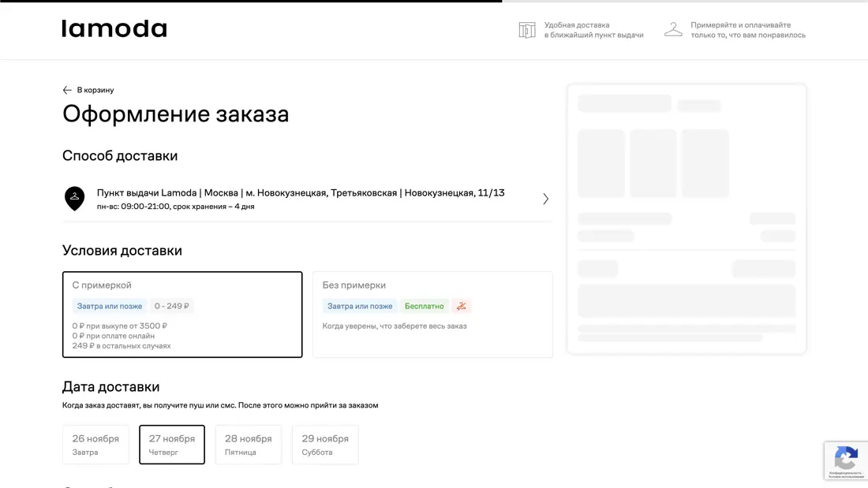Select the "28 ноября Пятница" date card
This screenshot has width=868, height=488.
pos(248,444)
